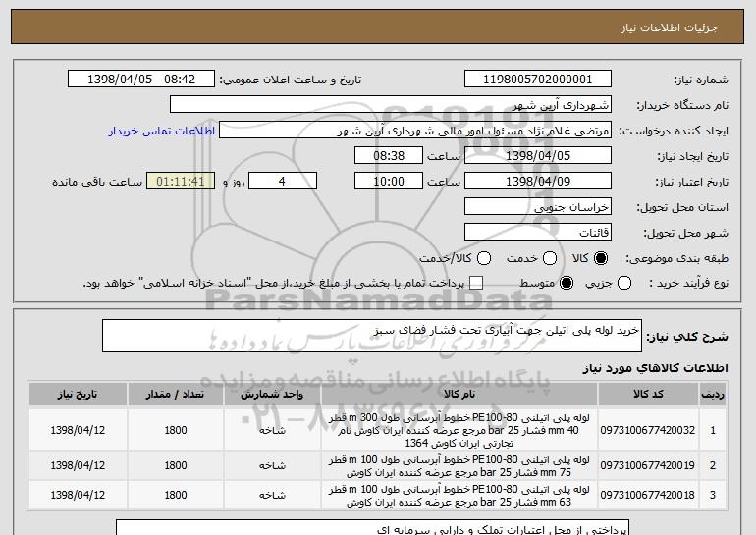Click the buyer name field شهرداری آرین شهر

tap(391, 105)
